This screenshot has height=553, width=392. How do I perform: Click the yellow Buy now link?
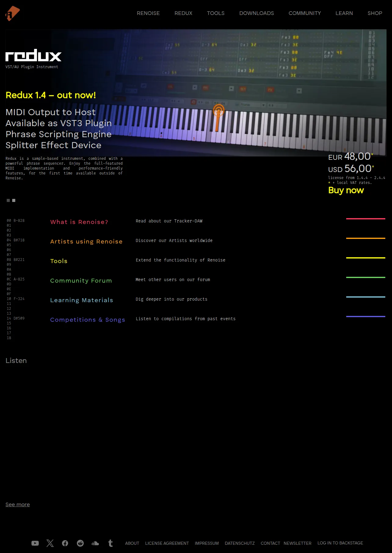pyautogui.click(x=346, y=190)
